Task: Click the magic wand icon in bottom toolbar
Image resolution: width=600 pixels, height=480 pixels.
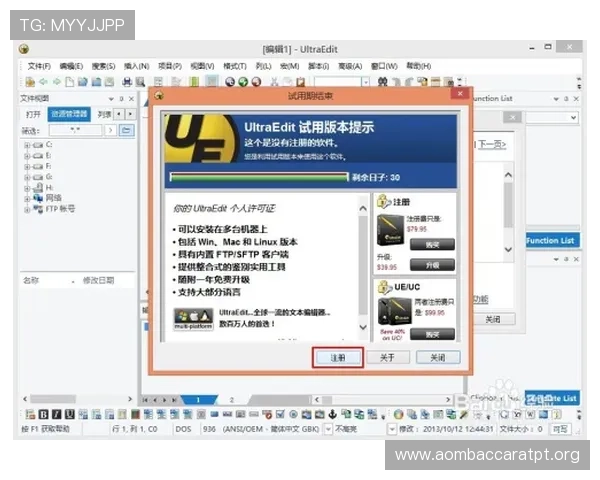Action: pyautogui.click(x=464, y=414)
